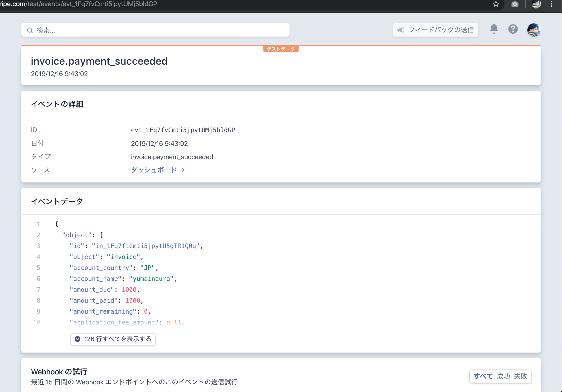Expand all 126 lines of event data
562x392 pixels.
point(113,339)
